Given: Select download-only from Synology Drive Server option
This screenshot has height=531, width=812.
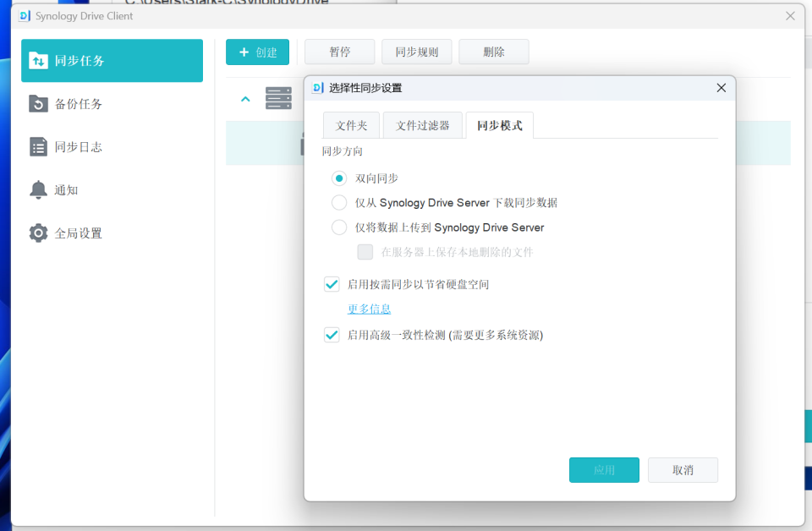Looking at the screenshot, I should click(339, 203).
